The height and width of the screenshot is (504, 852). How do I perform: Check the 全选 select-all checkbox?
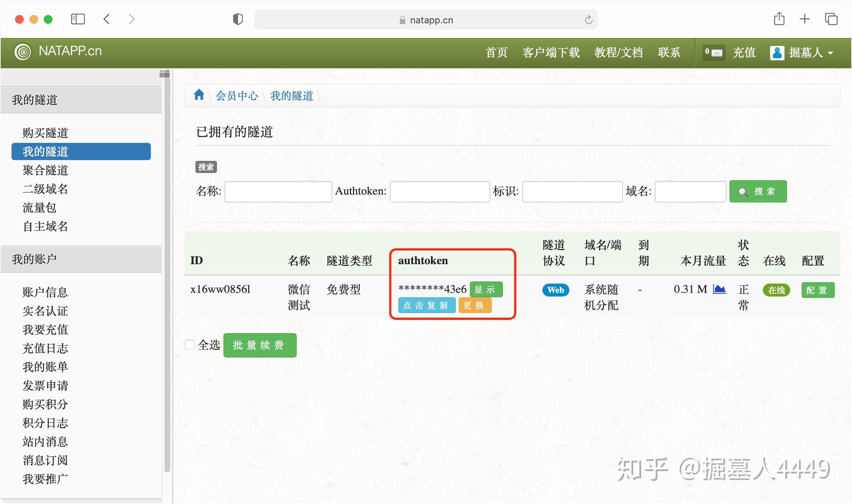tap(190, 345)
